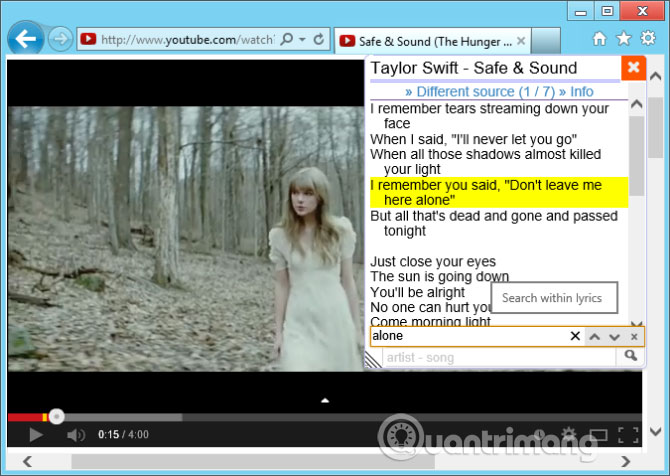This screenshot has height=476, width=670.
Task: Go to the browser Home page icon
Action: pos(599,39)
